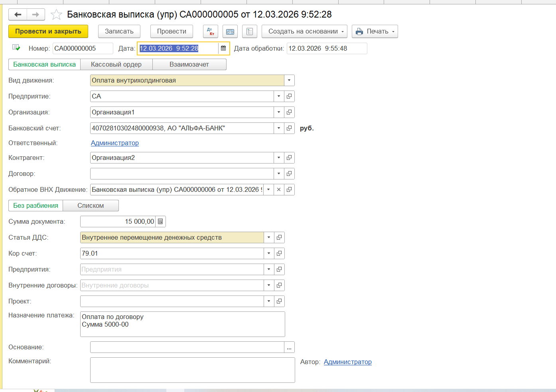Click into the Основание input field
Screen dimensions: 556x392
[187, 347]
